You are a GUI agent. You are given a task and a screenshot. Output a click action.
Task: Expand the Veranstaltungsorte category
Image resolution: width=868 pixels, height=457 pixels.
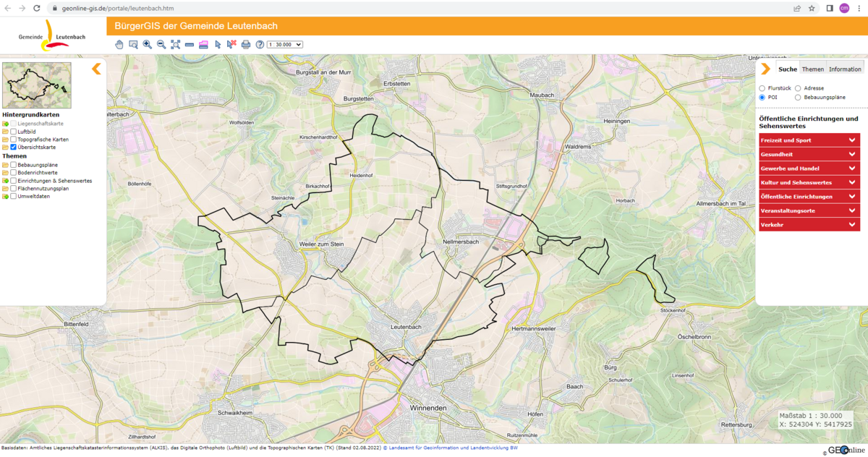click(x=809, y=210)
